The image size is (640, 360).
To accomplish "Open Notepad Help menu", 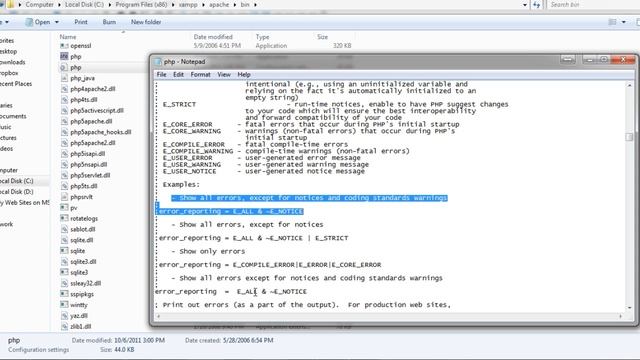I will [x=244, y=75].
